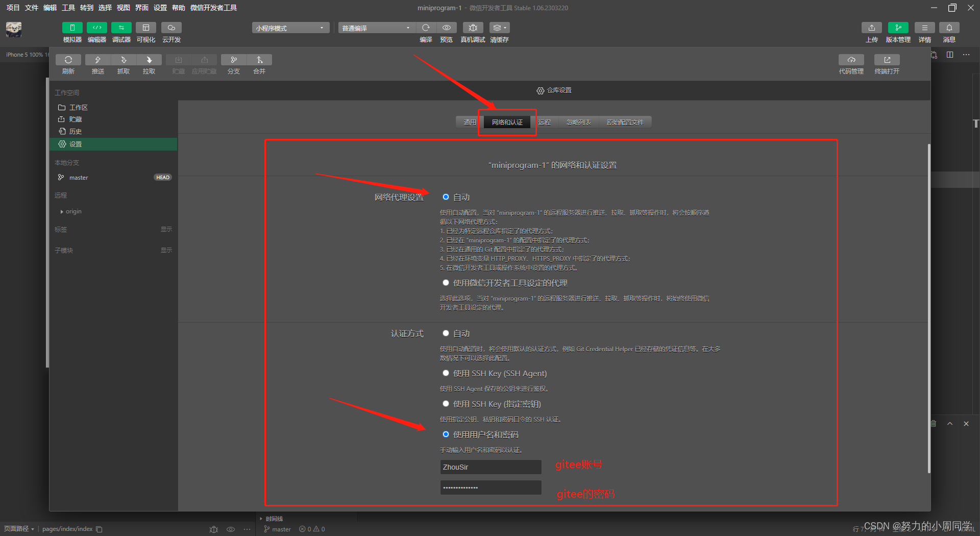Open the File (文件) menu
This screenshot has height=536, width=980.
[x=31, y=8]
